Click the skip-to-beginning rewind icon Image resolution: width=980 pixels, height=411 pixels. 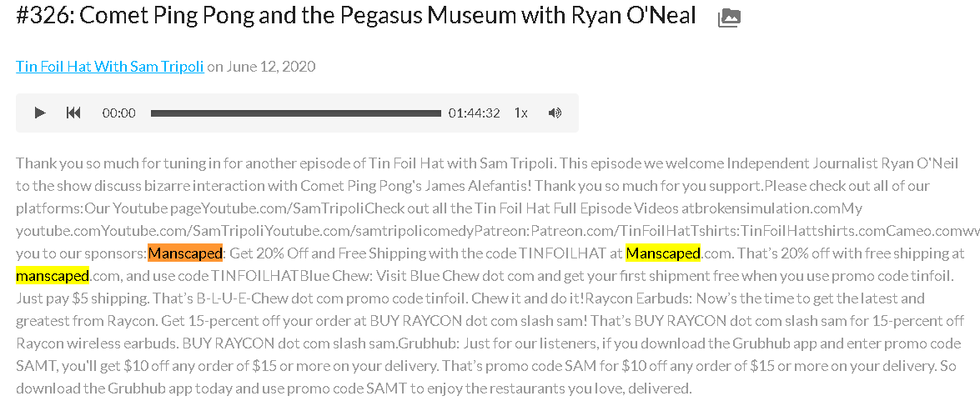pos(73,113)
